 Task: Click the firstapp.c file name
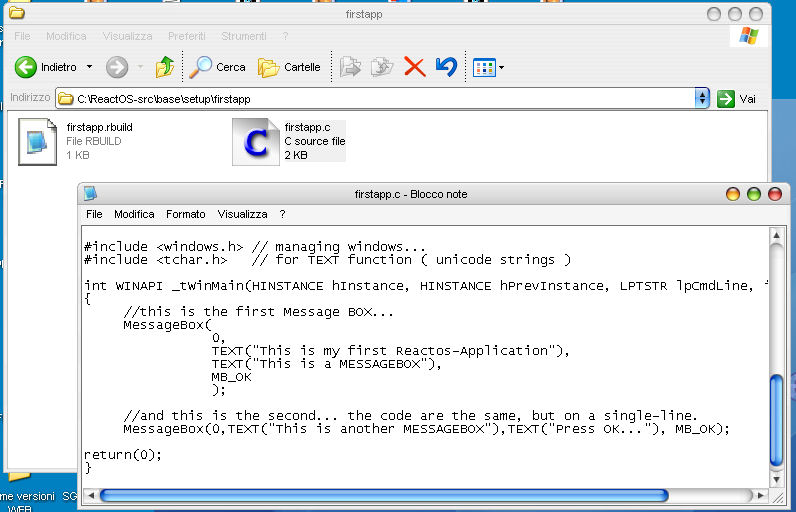307,127
